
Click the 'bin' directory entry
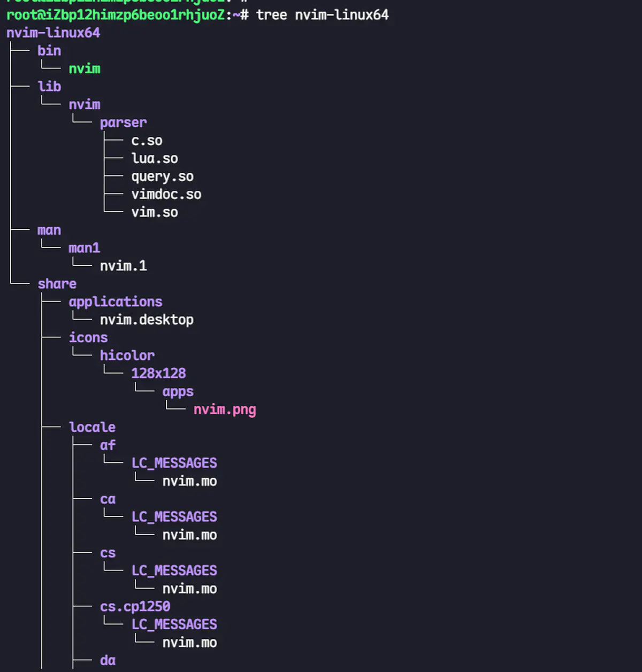click(49, 51)
